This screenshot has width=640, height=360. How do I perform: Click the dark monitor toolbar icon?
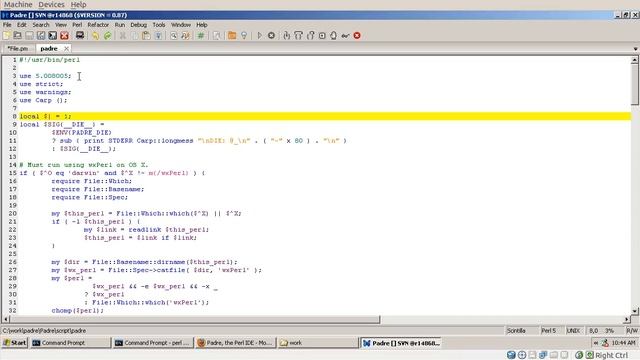point(80,36)
